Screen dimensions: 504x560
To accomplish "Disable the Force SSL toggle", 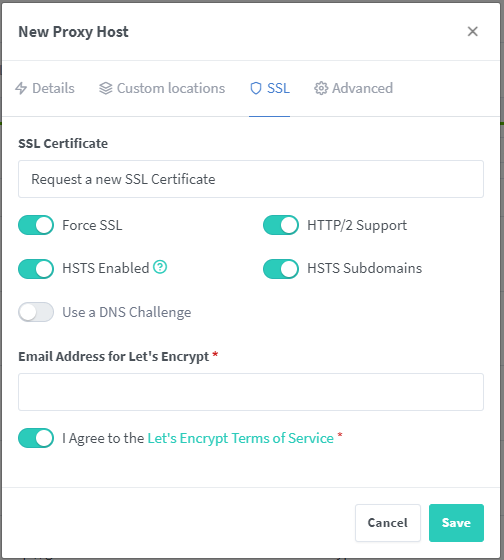I will coord(36,225).
